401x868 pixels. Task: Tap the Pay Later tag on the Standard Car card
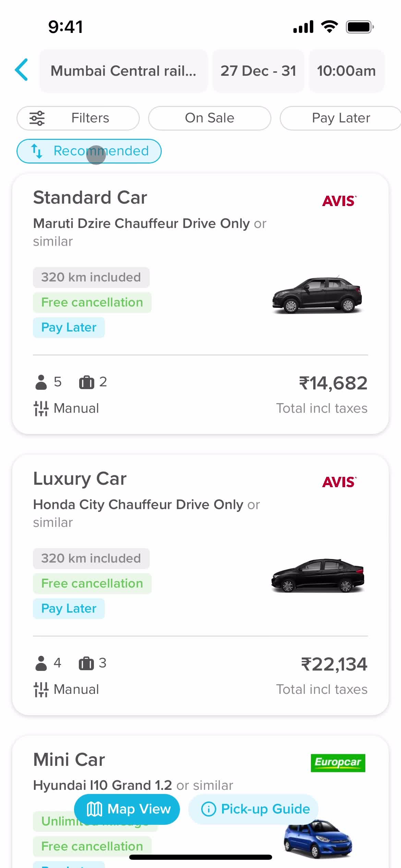click(x=69, y=327)
